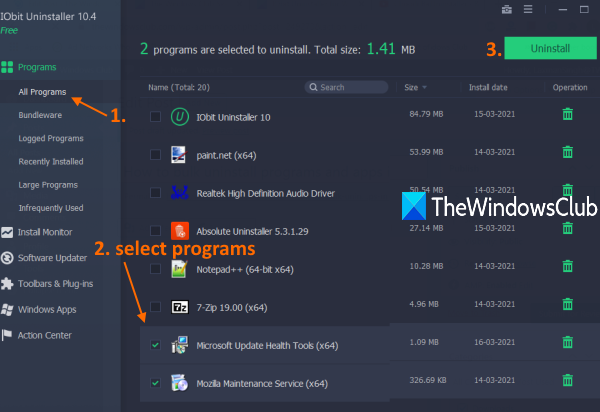Check the Absolute Uninstaller checkbox
The width and height of the screenshot is (600, 412).
coord(155,231)
